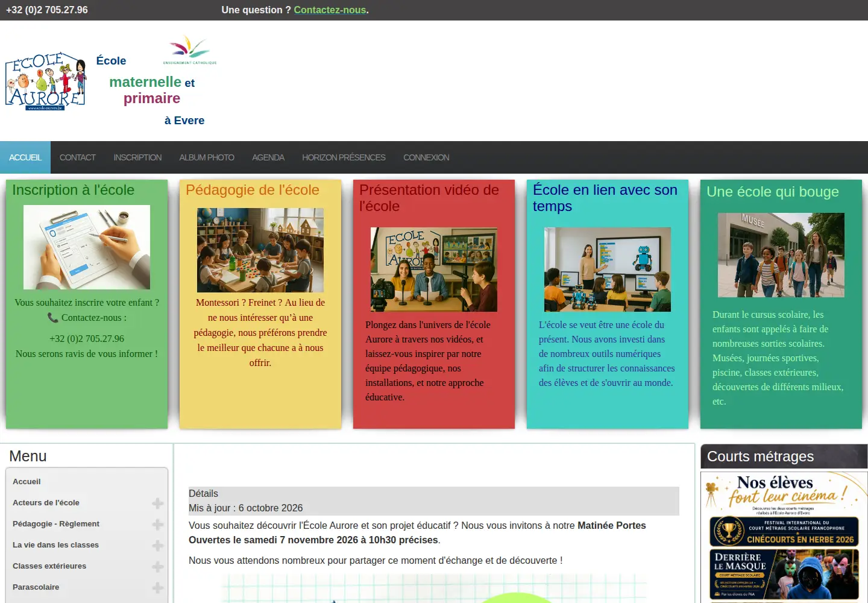Click the Cinécourts en Herbe 2026 banner
This screenshot has height=603, width=868.
point(784,531)
